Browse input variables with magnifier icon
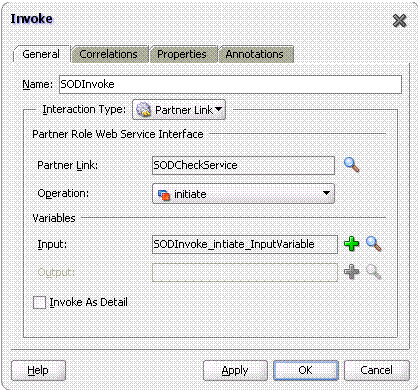418x391 pixels. (x=374, y=244)
